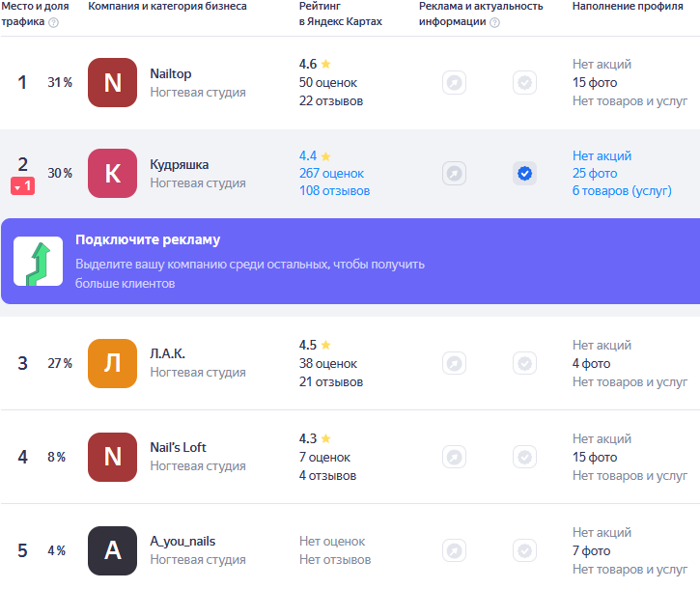Click the '38 оценок' text for Л.А.К.
The image size is (700, 589).
(x=328, y=363)
